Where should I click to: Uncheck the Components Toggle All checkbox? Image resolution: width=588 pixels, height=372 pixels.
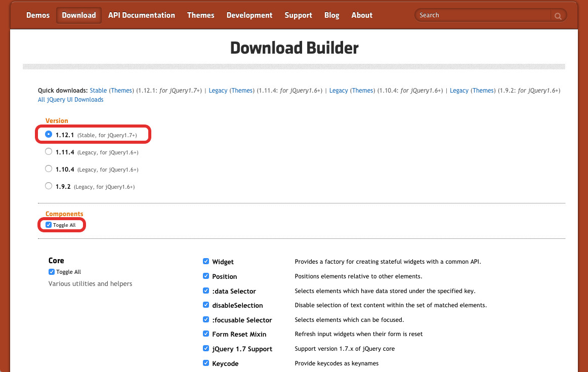point(49,225)
